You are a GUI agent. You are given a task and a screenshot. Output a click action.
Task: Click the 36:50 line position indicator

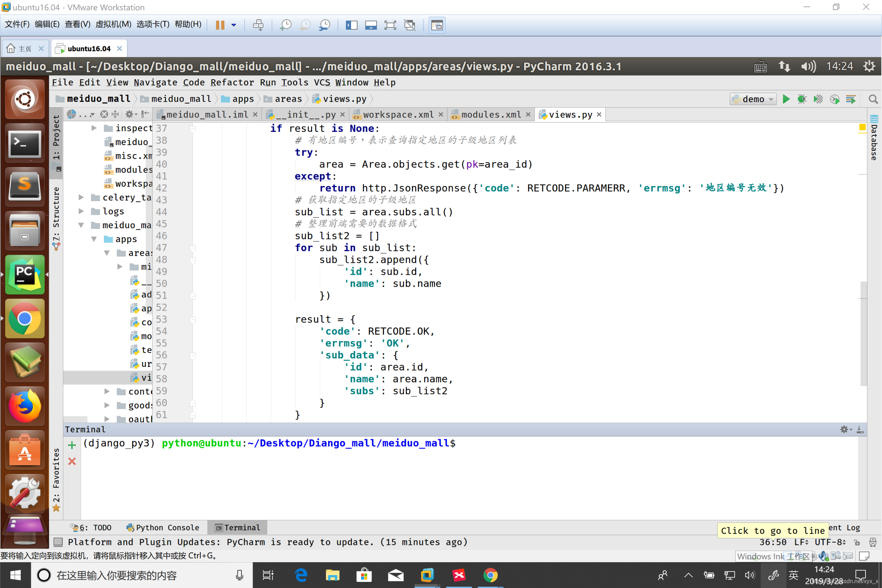(773, 542)
